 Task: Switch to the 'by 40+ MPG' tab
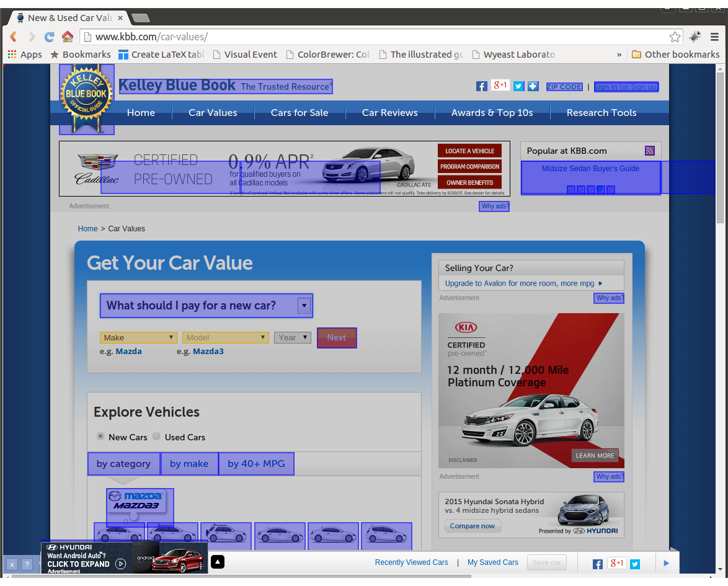[256, 464]
